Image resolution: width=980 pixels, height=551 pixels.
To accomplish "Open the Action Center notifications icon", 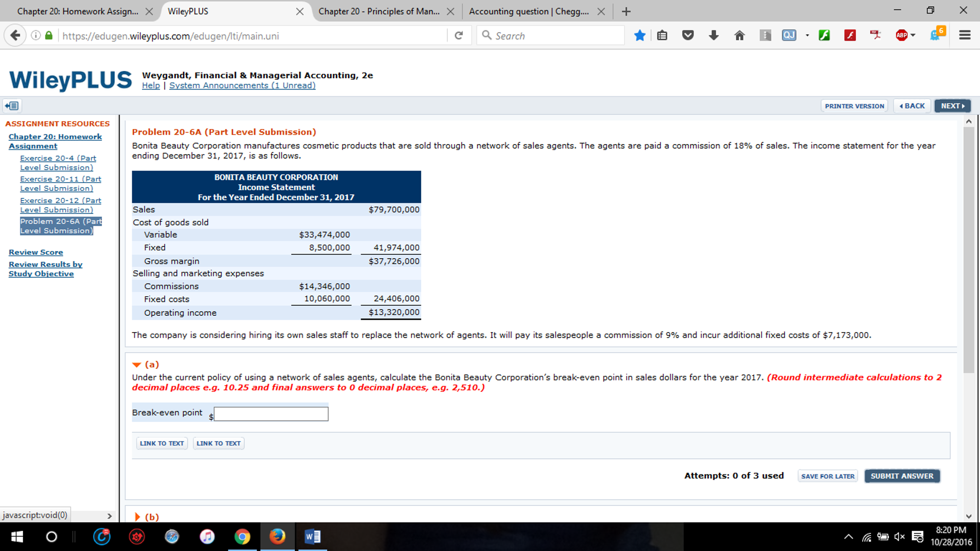I will 918,537.
